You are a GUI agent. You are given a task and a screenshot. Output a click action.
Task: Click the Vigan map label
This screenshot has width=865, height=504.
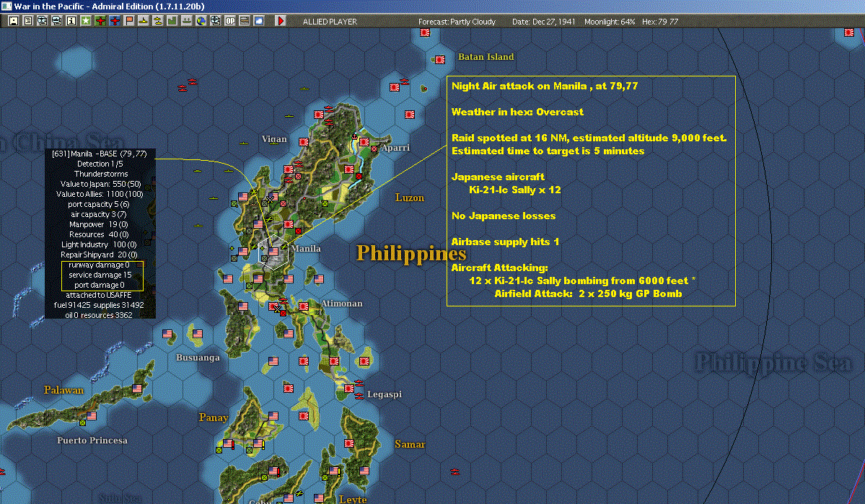(x=274, y=139)
